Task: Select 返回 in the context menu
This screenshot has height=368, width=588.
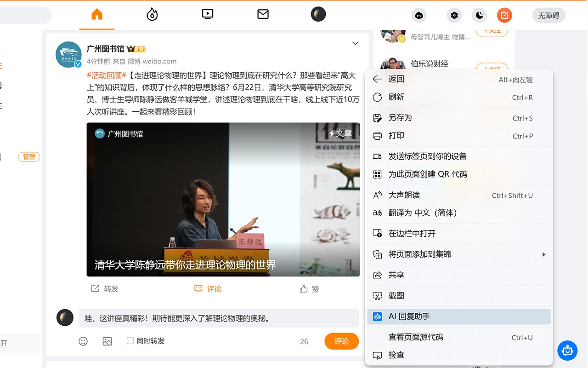Action: tap(459, 79)
